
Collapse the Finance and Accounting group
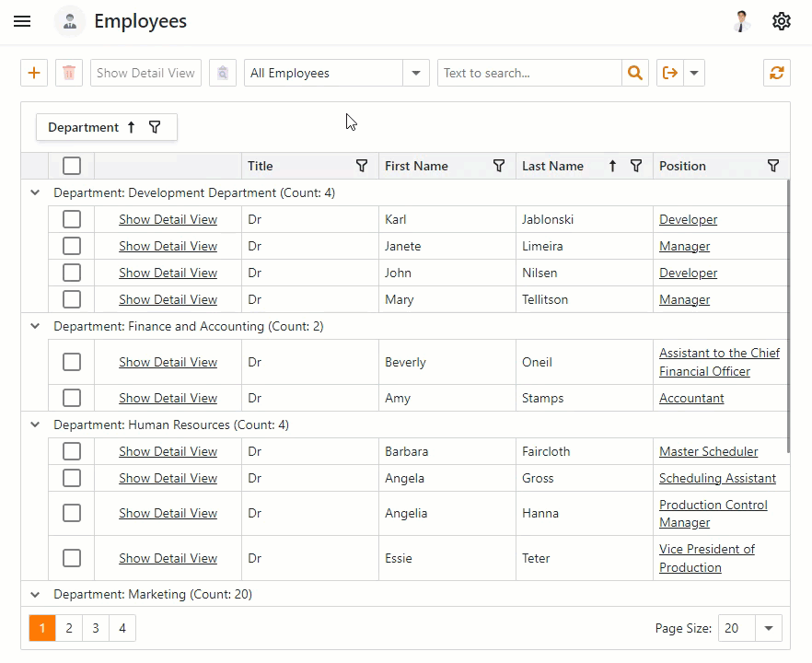pos(35,326)
